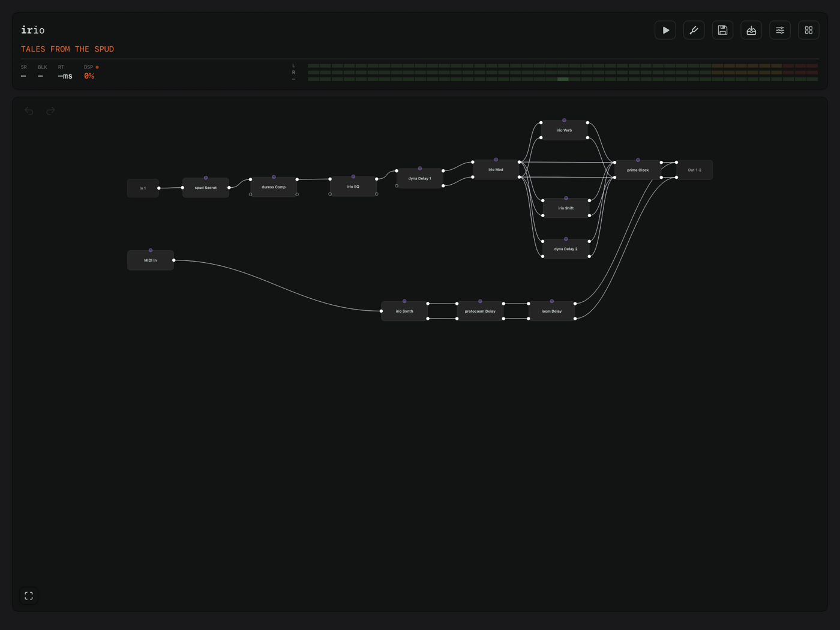Click the fit-to-screen corner brackets icon
The width and height of the screenshot is (840, 630).
click(x=29, y=596)
